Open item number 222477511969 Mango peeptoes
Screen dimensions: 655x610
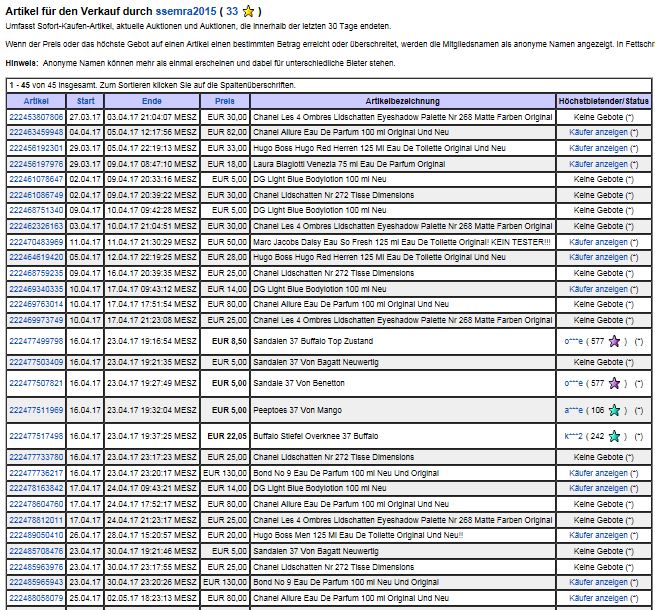pos(36,410)
